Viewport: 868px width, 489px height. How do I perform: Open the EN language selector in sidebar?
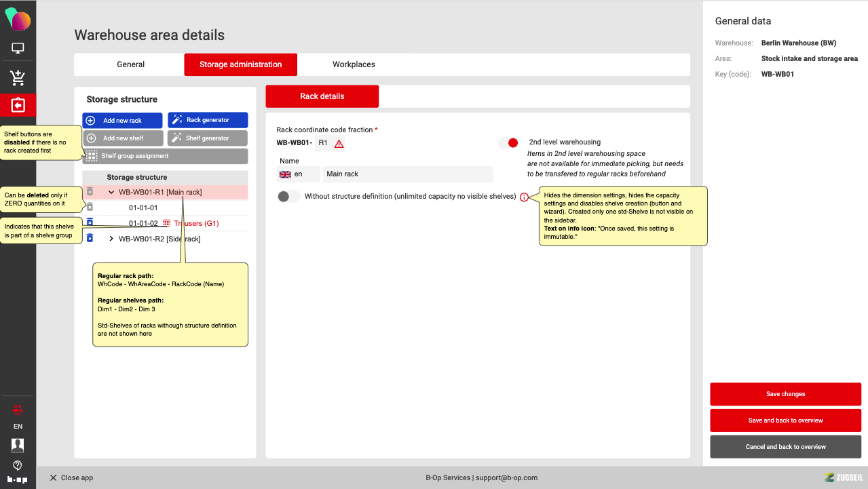tap(18, 427)
